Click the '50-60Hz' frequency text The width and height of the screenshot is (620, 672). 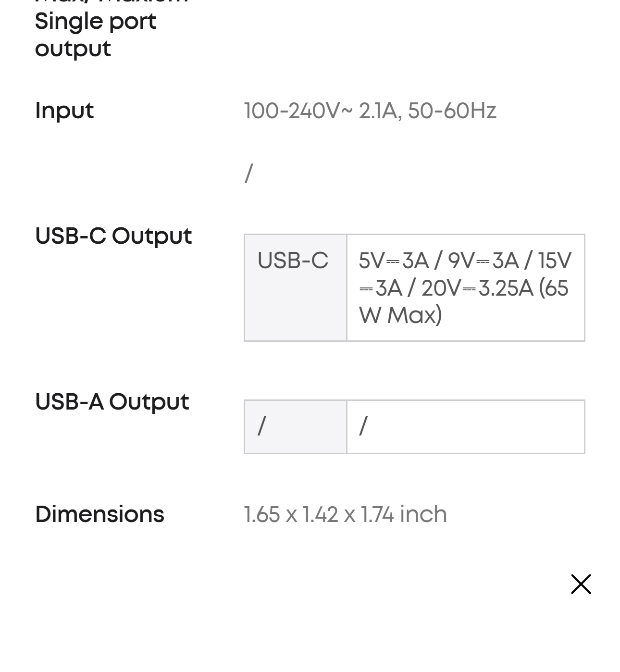click(452, 111)
